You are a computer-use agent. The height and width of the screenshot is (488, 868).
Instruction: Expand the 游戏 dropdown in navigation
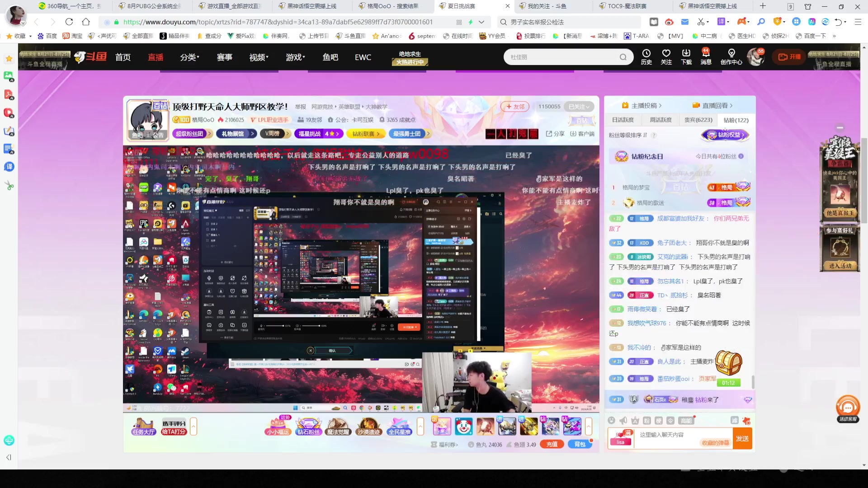[295, 57]
